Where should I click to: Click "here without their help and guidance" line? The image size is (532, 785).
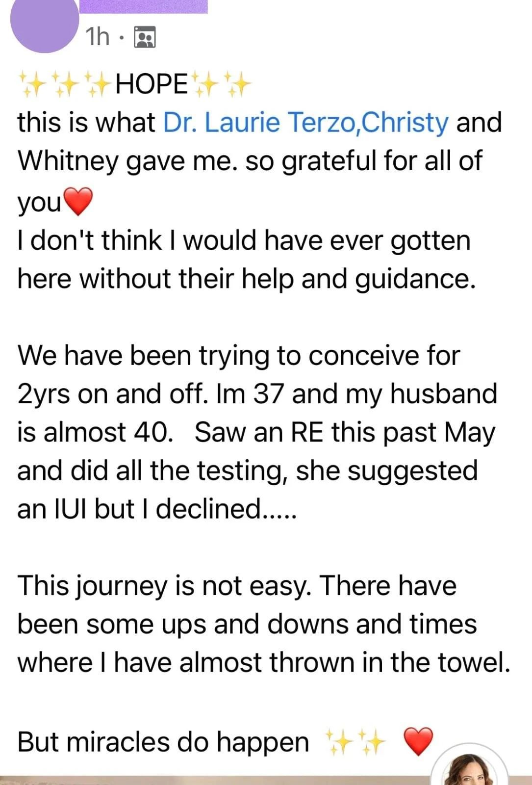point(246,279)
